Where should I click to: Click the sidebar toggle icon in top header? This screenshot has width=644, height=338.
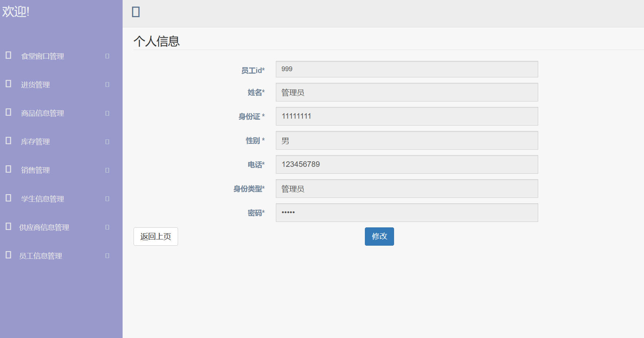[135, 11]
